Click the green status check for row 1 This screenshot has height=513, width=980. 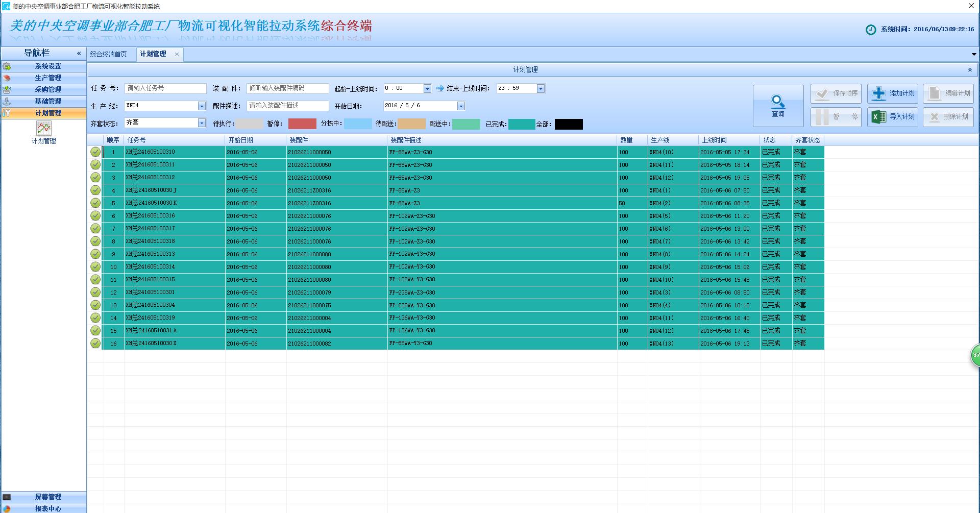[x=95, y=152]
